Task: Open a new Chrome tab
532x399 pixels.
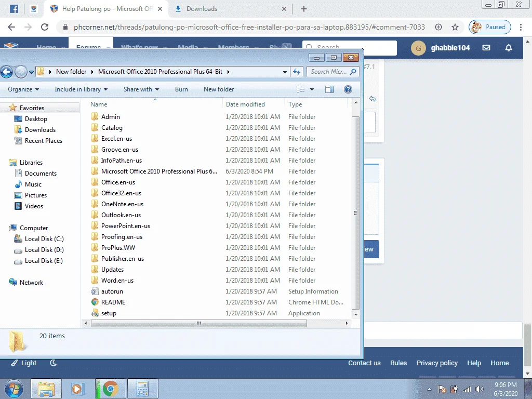Action: [x=303, y=9]
